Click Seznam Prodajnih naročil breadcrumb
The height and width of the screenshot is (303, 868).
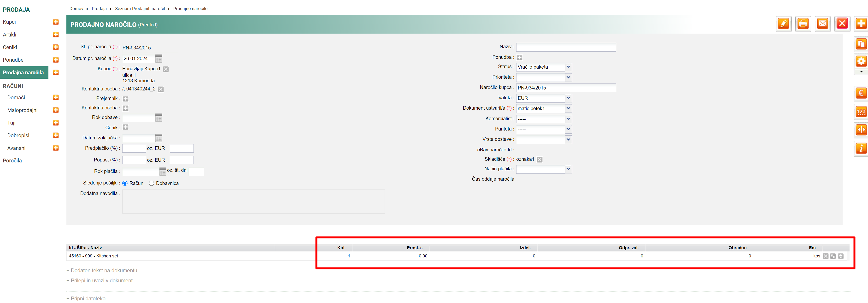140,9
